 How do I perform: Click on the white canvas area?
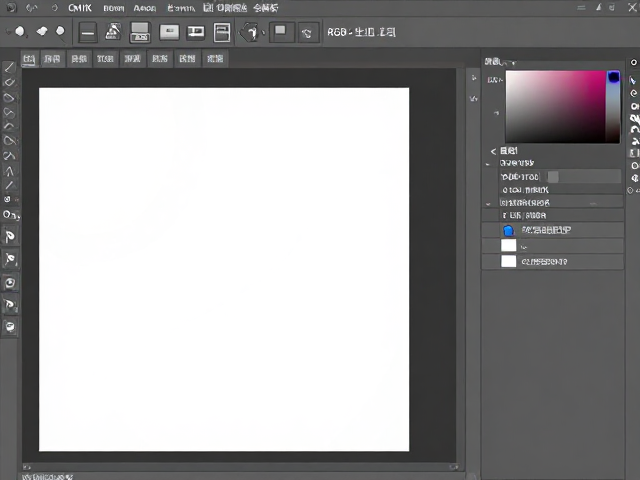click(x=224, y=269)
